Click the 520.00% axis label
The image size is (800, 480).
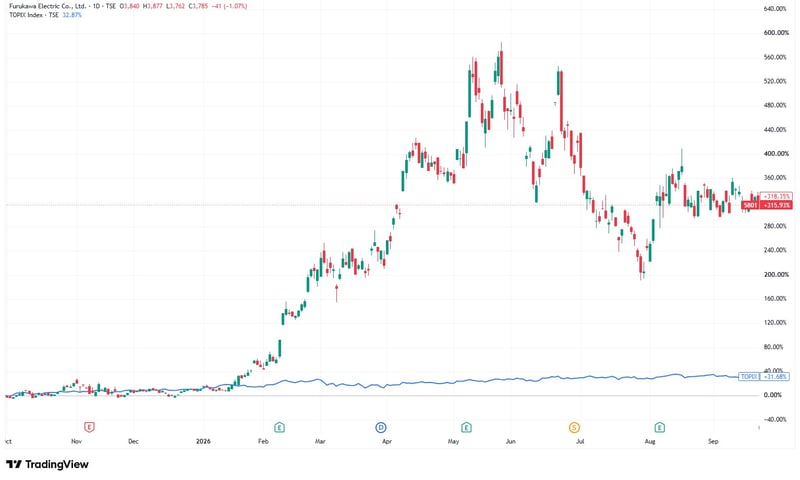(x=775, y=81)
